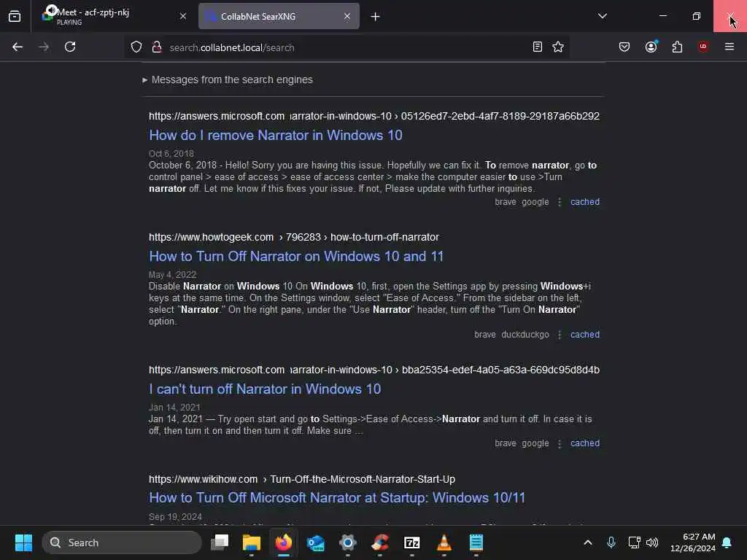Click the taskbar Search box

122,542
